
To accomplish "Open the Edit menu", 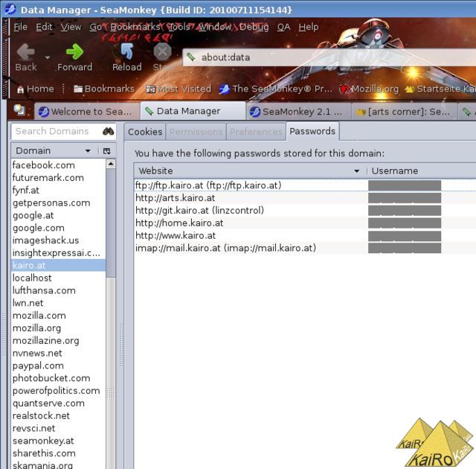I will (44, 27).
